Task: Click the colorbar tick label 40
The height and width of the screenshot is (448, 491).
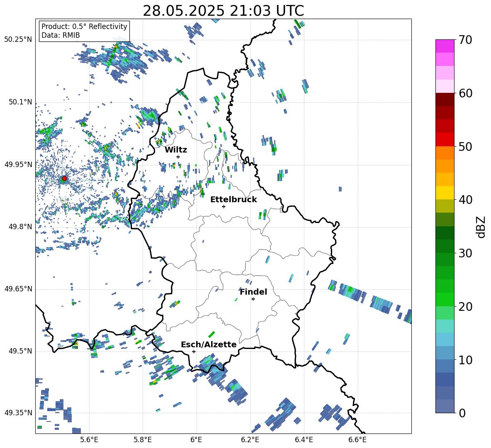Action: pyautogui.click(x=465, y=200)
